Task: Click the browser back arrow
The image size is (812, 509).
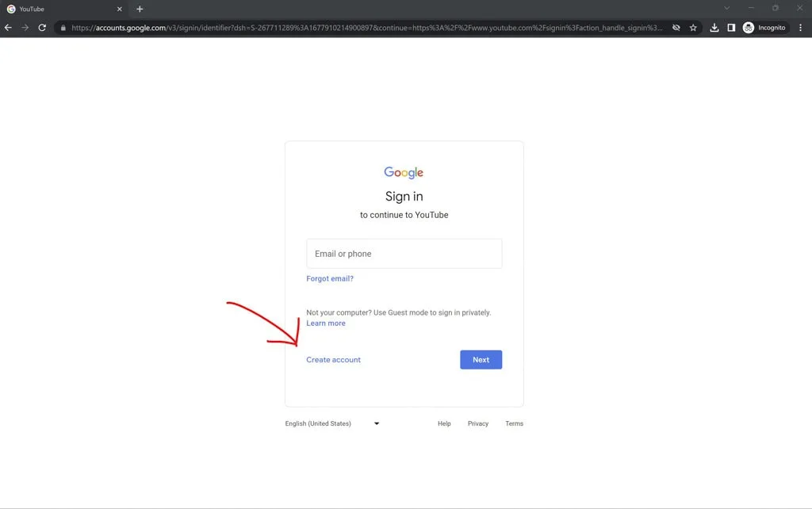Action: pos(8,27)
